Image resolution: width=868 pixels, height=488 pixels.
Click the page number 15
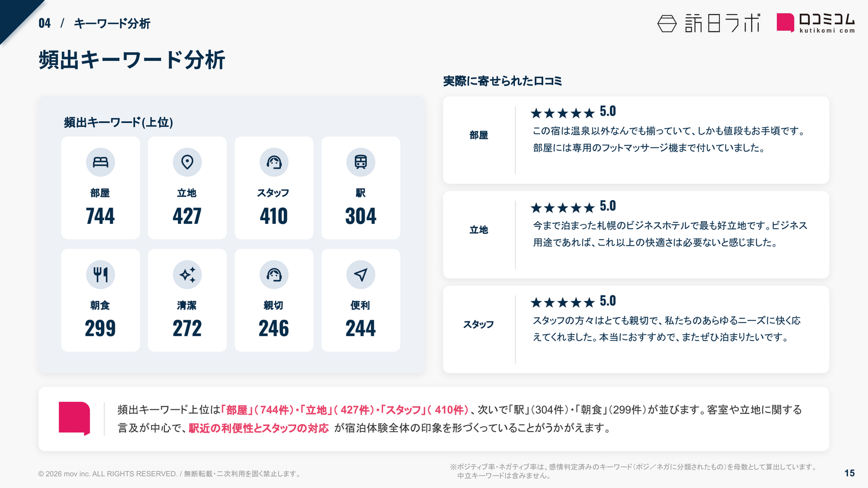850,473
